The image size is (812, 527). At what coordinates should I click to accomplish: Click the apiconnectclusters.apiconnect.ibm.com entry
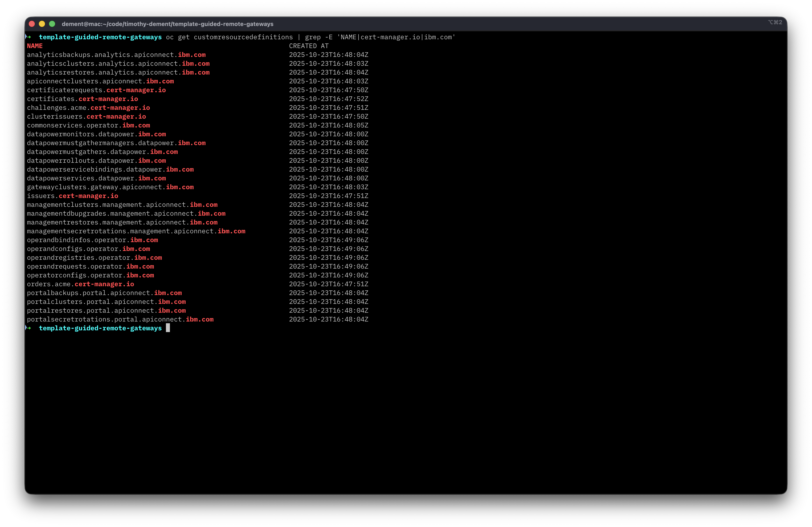click(100, 81)
